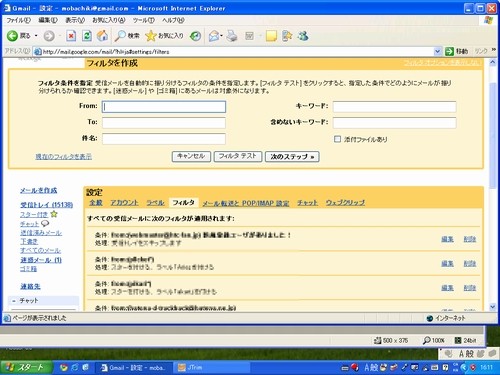The image size is (500, 375).
Task: Open 受信トレイ in sidebar
Action: [46, 205]
